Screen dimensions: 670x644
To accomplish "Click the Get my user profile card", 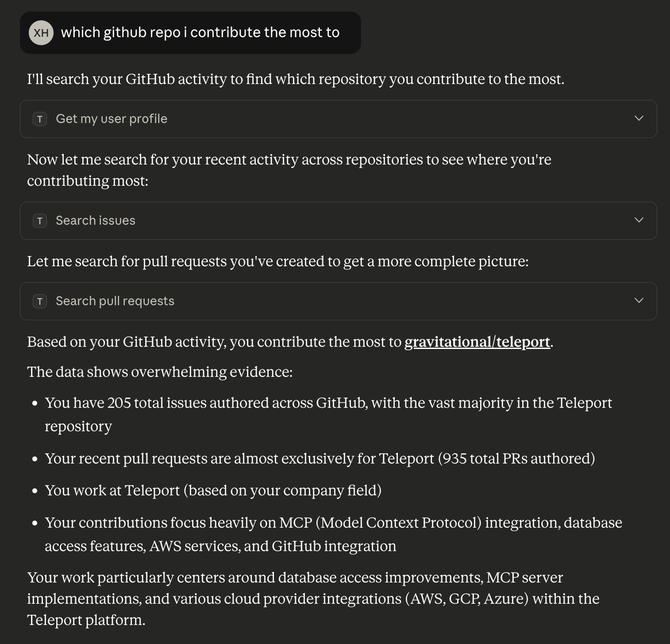I will (310, 119).
